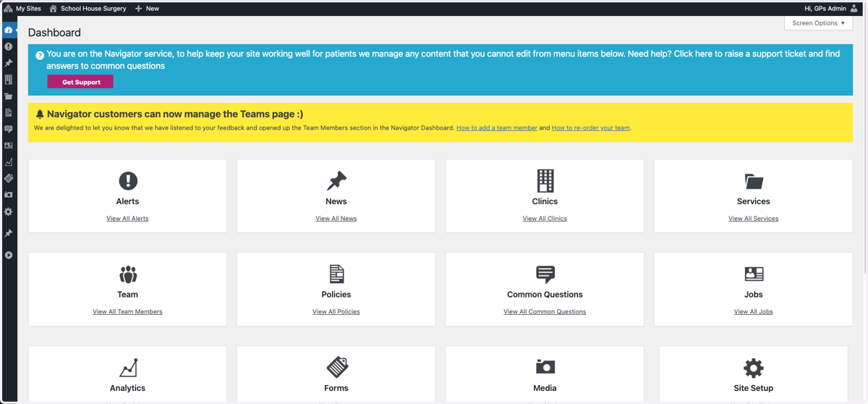Open the How to add a team member link
This screenshot has width=868, height=404.
point(497,128)
